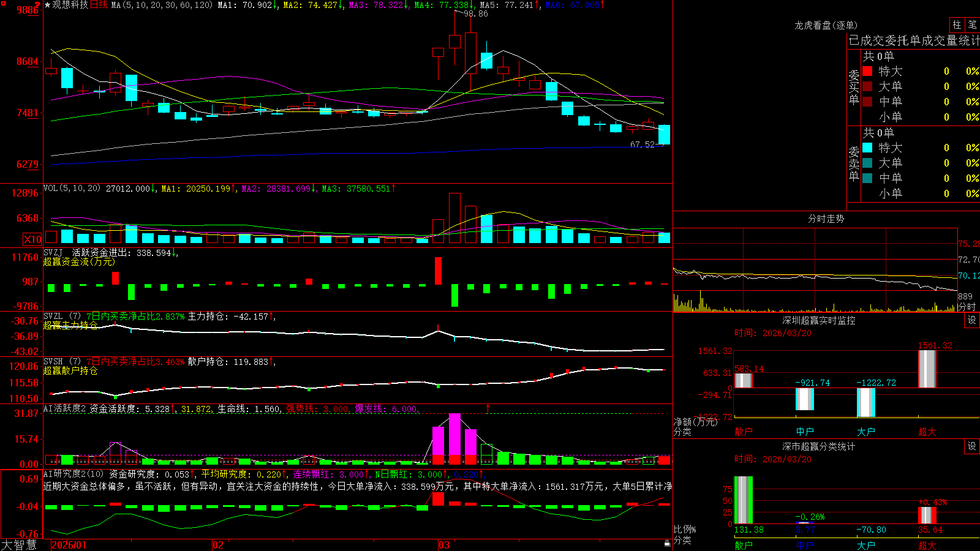Image resolution: width=980 pixels, height=551 pixels.
Task: Click the volume MA1: 20250.199 value
Action: [x=198, y=189]
